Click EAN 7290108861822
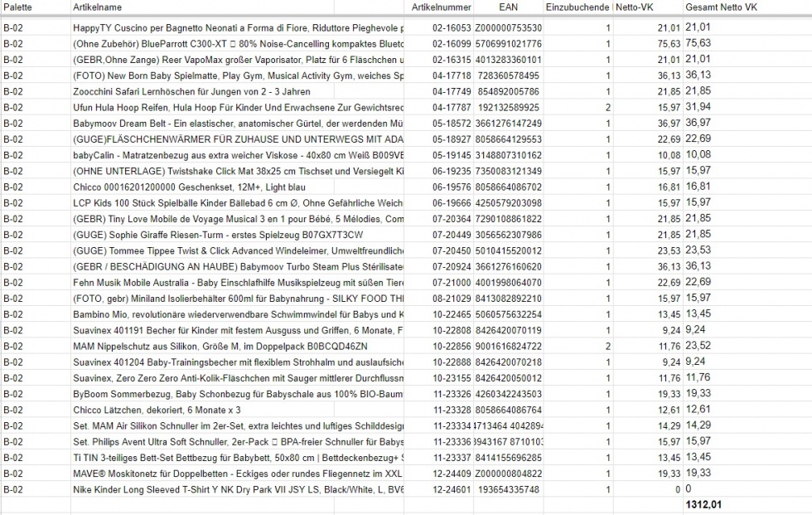Image resolution: width=812 pixels, height=515 pixels. coord(508,219)
